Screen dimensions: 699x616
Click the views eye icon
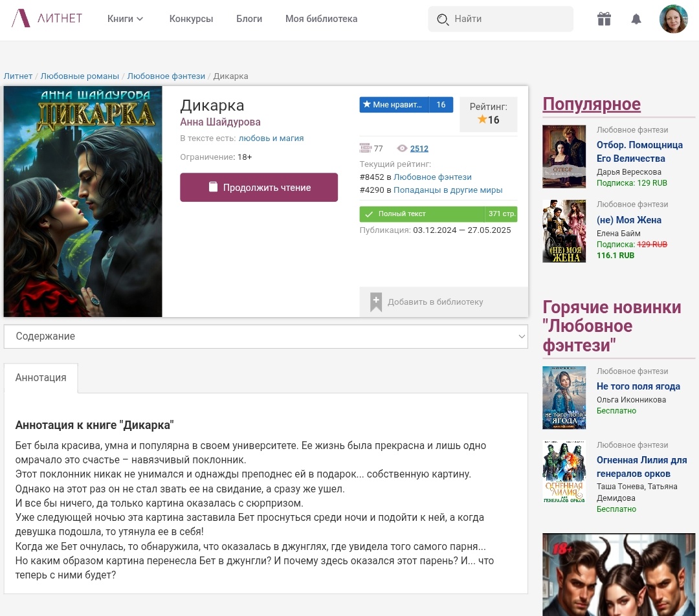pos(402,148)
